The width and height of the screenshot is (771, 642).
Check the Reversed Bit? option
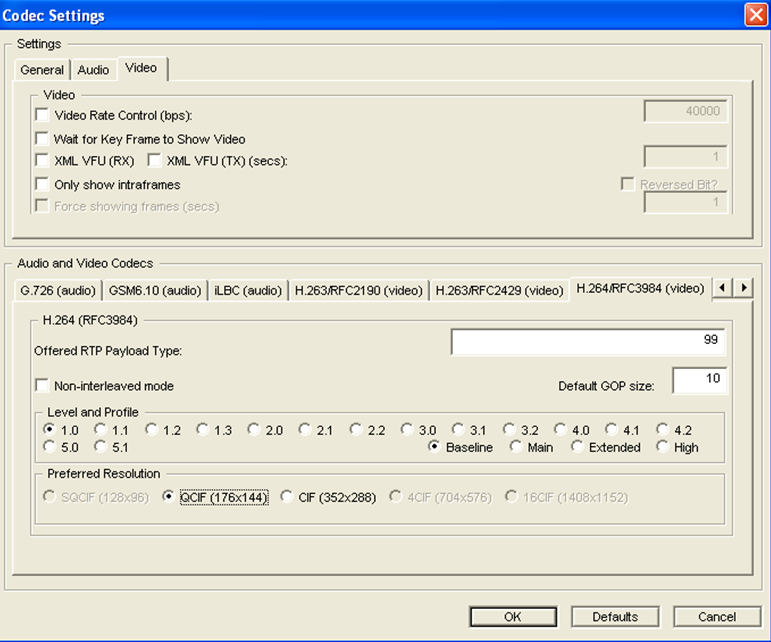(628, 184)
